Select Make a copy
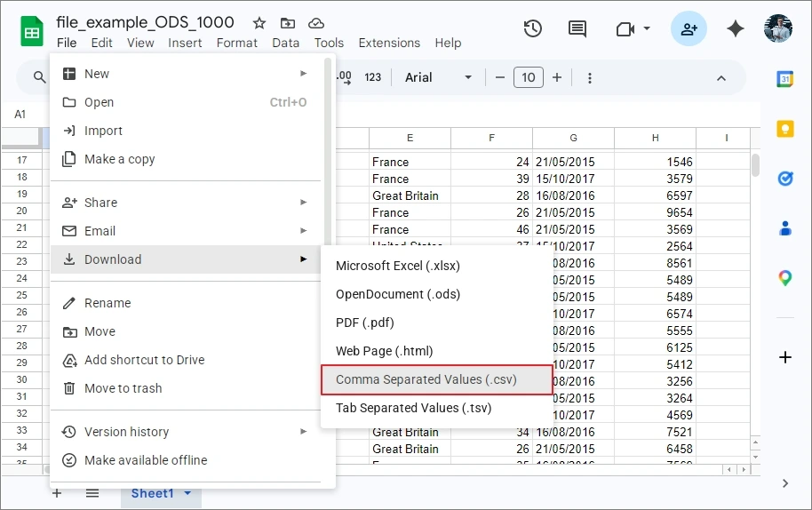The image size is (812, 510). click(186, 159)
